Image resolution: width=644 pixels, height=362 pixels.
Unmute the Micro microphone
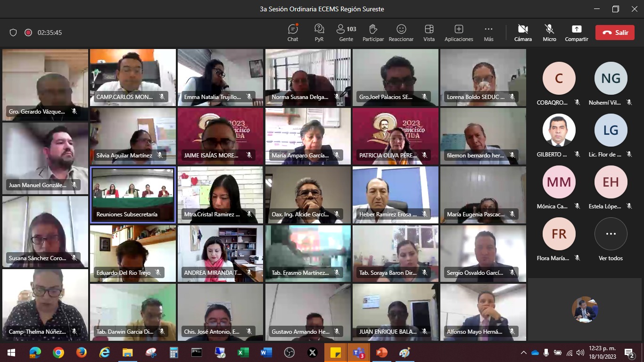(x=549, y=33)
